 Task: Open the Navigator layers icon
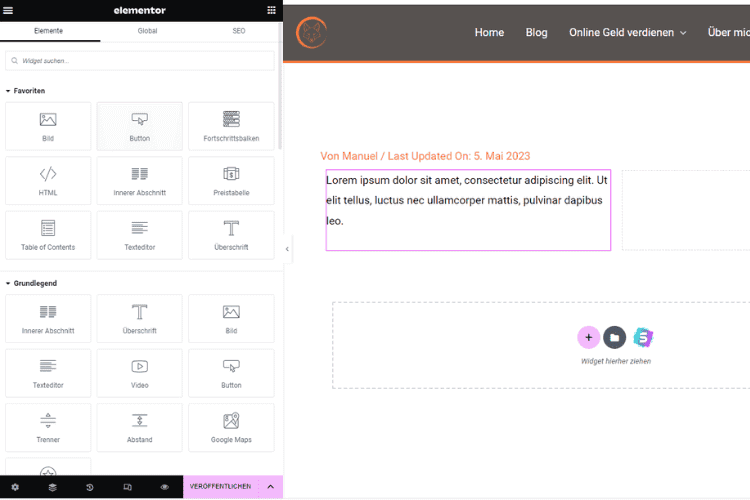tap(52, 487)
